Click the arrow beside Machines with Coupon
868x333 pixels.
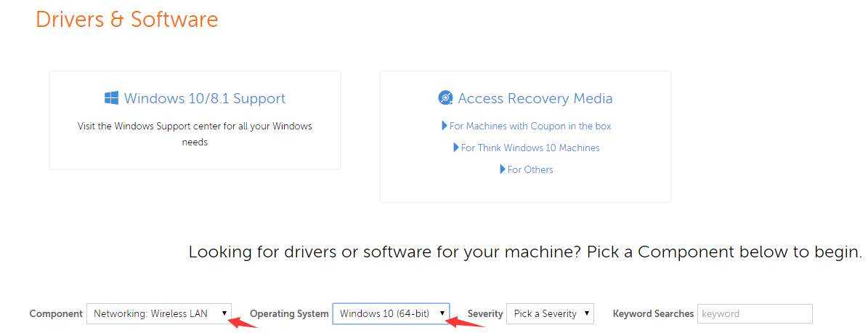pyautogui.click(x=445, y=126)
